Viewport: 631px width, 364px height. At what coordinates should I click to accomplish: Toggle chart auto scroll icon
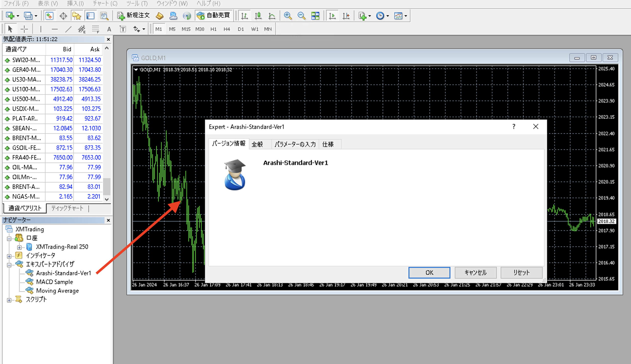click(x=332, y=16)
